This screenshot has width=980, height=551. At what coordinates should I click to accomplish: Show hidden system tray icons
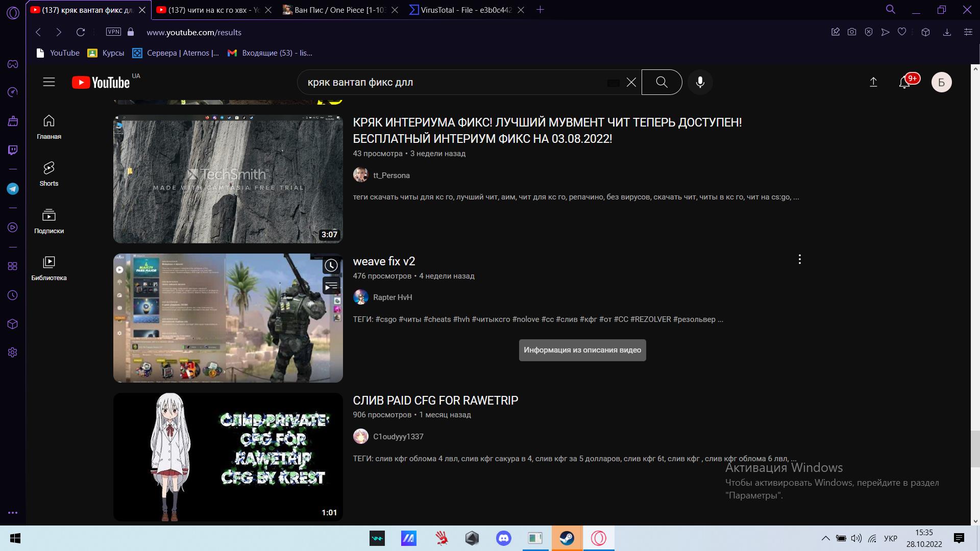[825, 538]
